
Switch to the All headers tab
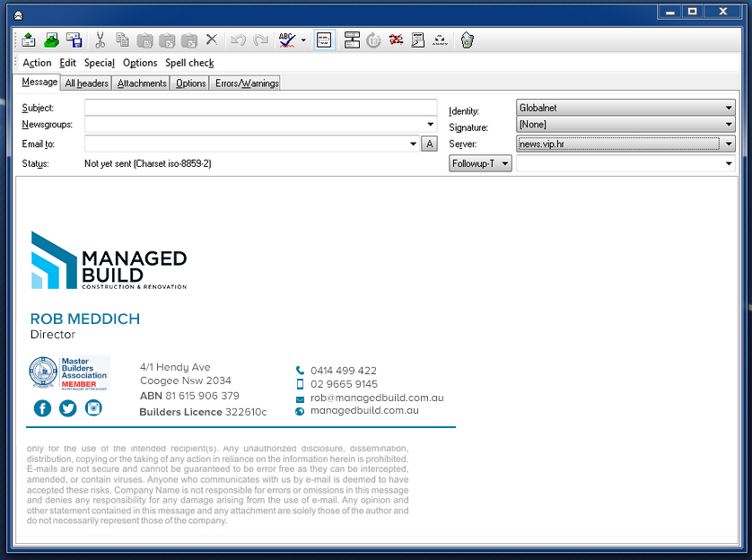(87, 83)
